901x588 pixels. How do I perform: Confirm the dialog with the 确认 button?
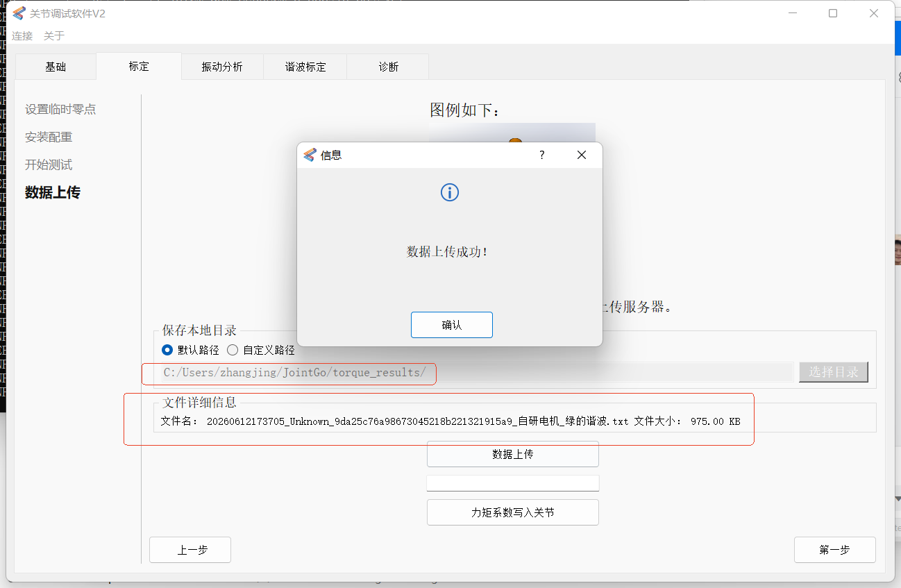click(x=451, y=325)
